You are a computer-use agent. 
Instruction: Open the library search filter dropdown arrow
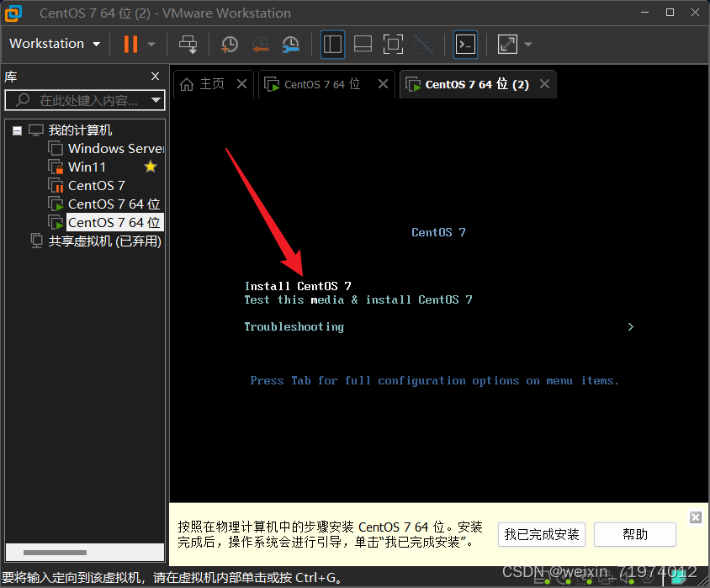(x=156, y=100)
